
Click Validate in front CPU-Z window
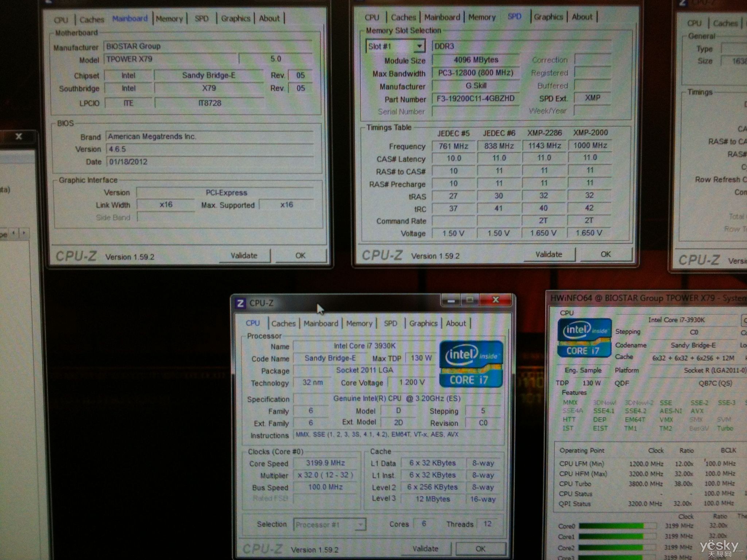425,549
